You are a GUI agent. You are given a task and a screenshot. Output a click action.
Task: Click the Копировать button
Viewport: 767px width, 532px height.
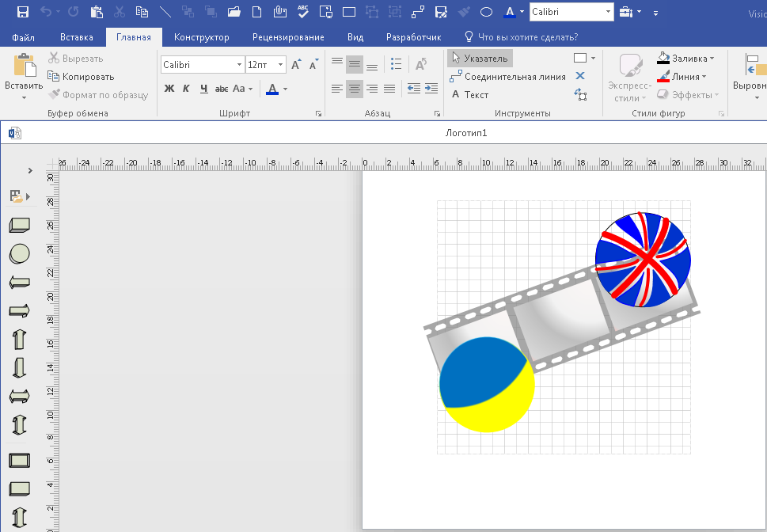(x=82, y=76)
